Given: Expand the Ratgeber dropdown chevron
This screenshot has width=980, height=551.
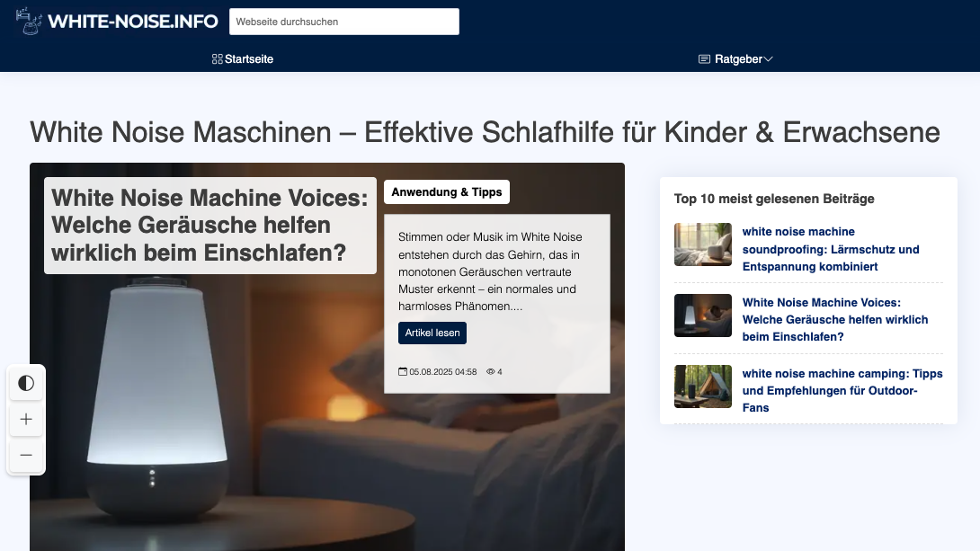Looking at the screenshot, I should tap(768, 59).
